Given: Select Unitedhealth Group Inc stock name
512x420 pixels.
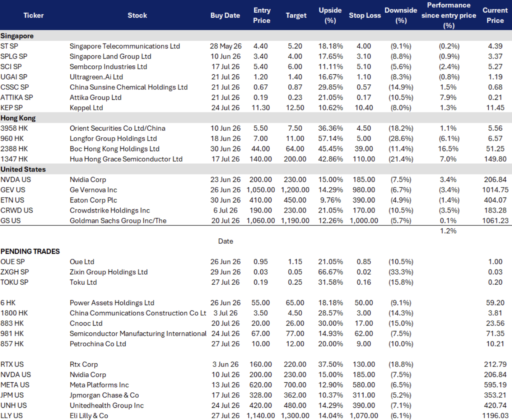Looking at the screenshot, I should (x=107, y=405).
